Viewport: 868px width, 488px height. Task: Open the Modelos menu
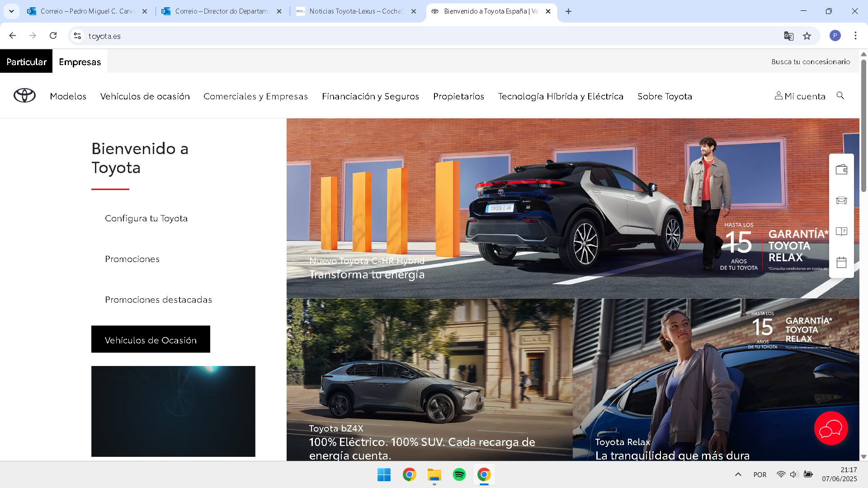(x=68, y=96)
